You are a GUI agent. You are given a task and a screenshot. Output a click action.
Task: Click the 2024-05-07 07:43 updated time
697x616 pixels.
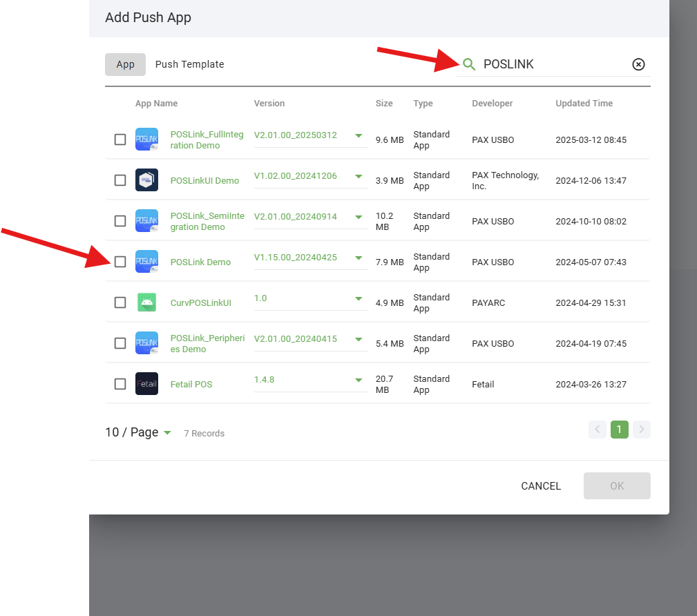(x=591, y=262)
